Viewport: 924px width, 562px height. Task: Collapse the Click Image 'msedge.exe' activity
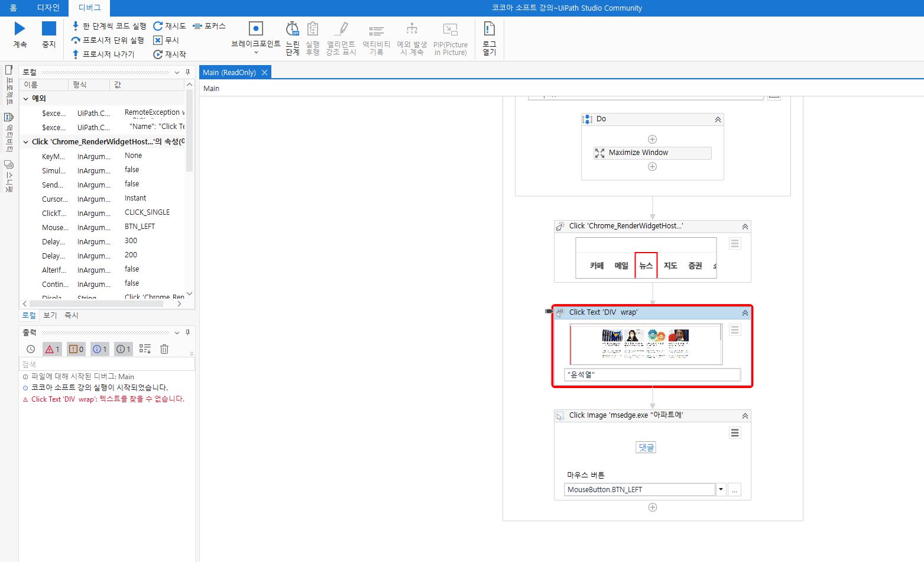745,416
